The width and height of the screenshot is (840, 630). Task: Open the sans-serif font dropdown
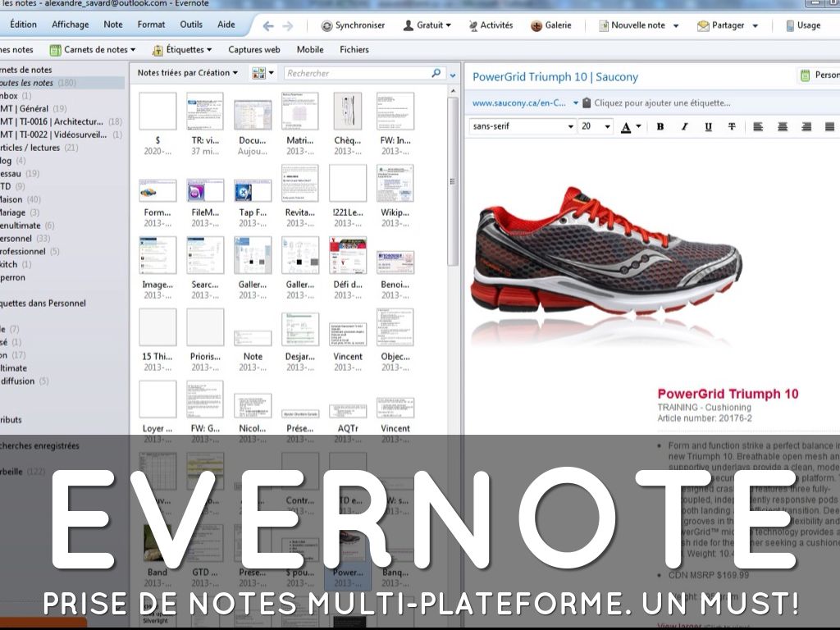[523, 126]
